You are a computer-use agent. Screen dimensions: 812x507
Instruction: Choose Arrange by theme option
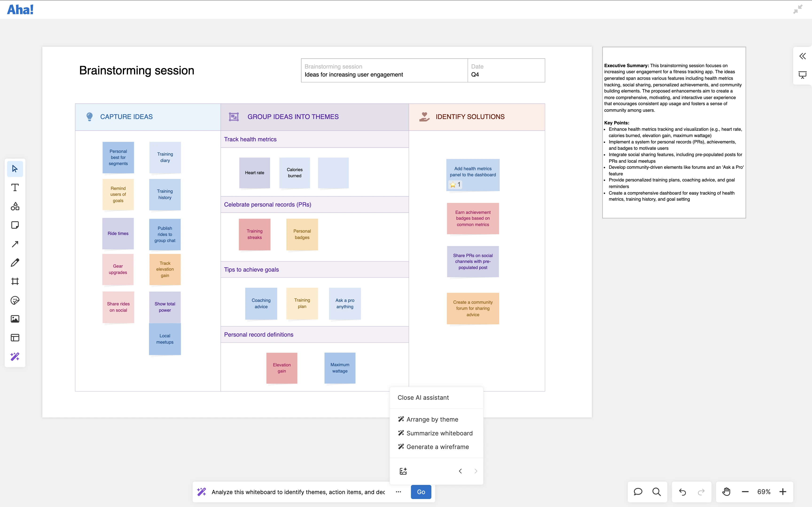click(432, 419)
